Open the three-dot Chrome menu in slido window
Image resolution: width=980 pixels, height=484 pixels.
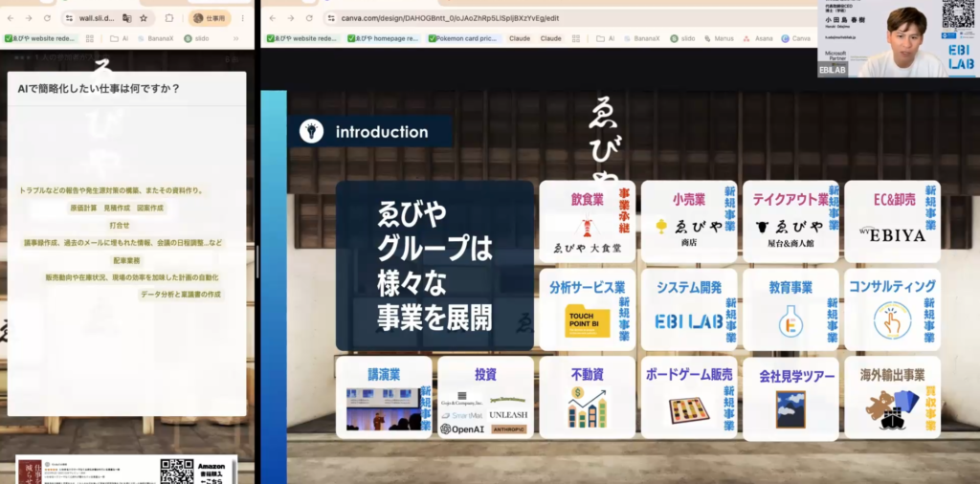click(x=244, y=18)
